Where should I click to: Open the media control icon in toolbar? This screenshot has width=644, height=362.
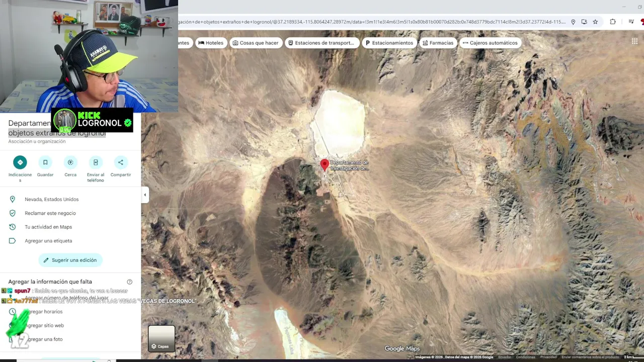pyautogui.click(x=631, y=22)
